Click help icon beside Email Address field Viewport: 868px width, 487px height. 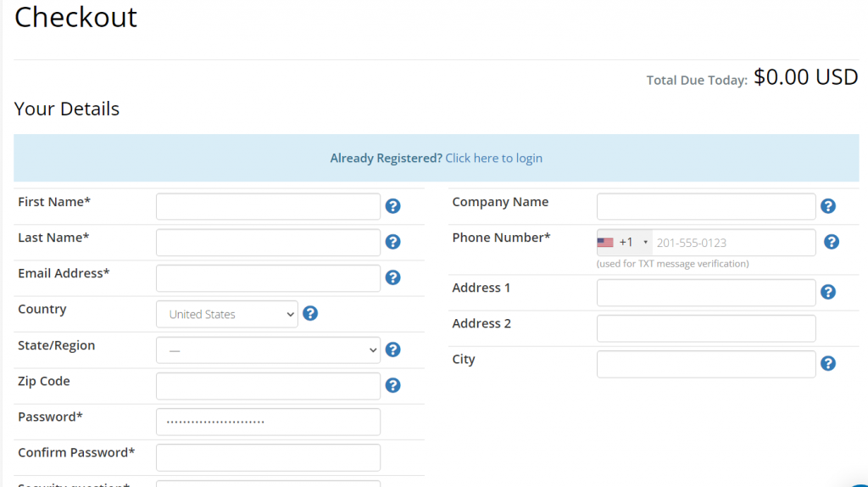pyautogui.click(x=392, y=277)
